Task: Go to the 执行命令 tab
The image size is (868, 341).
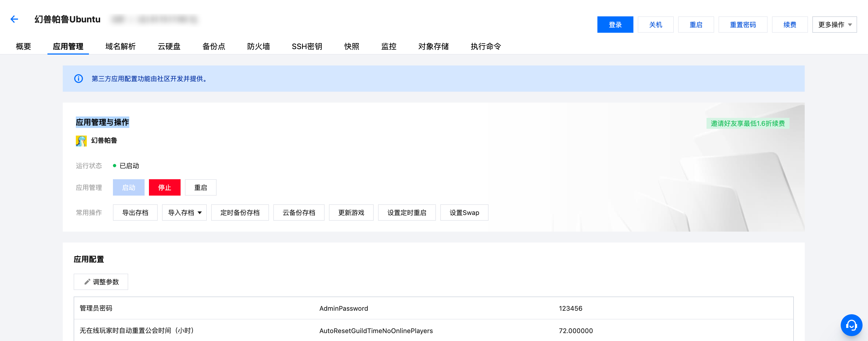Action: (x=486, y=46)
